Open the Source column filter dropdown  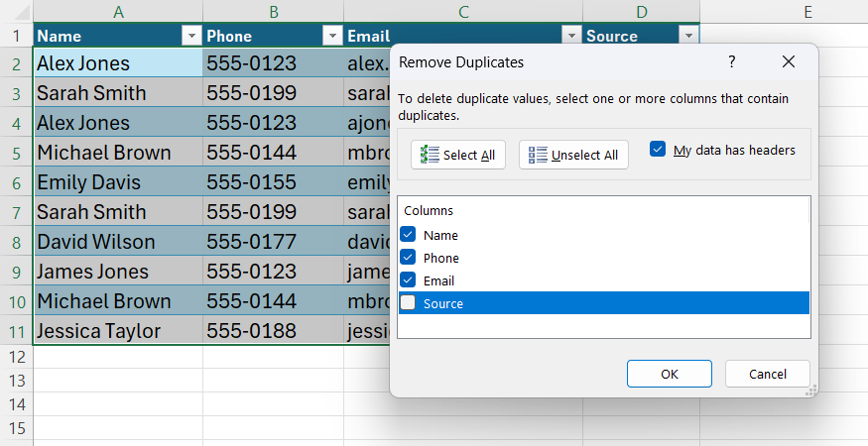coord(688,36)
